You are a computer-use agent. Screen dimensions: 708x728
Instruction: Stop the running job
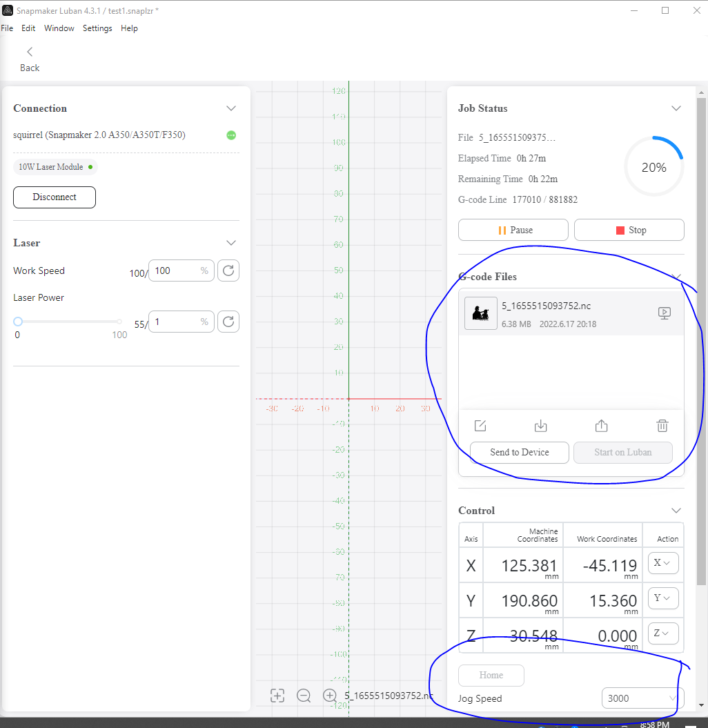tap(629, 230)
